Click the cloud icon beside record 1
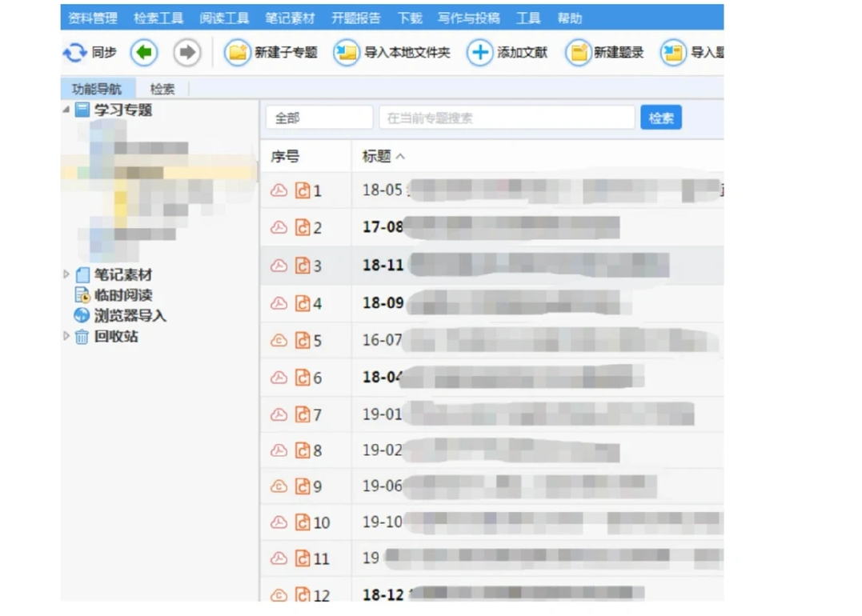 [279, 190]
